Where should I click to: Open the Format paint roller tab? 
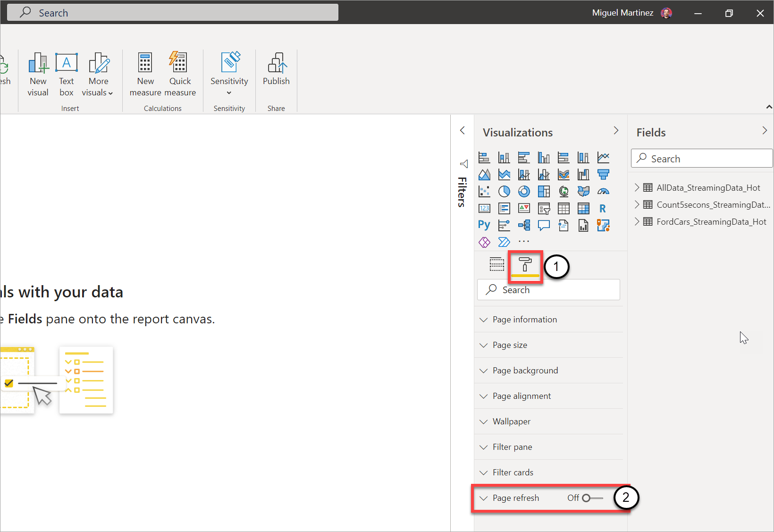pos(525,264)
